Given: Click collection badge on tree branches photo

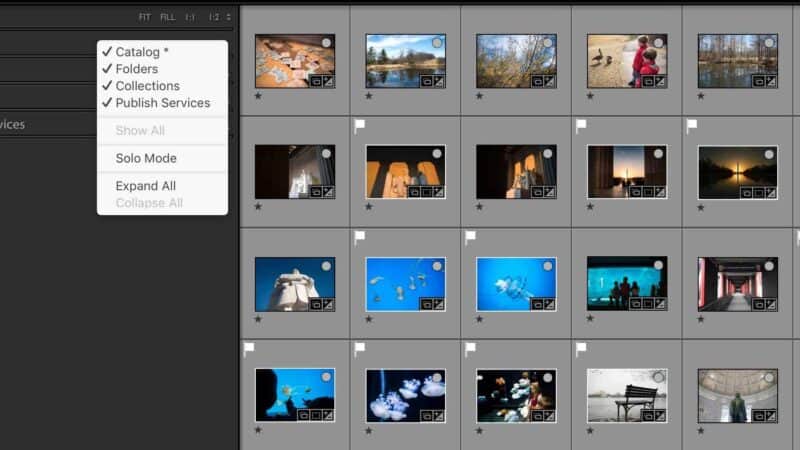Looking at the screenshot, I should coord(537,81).
